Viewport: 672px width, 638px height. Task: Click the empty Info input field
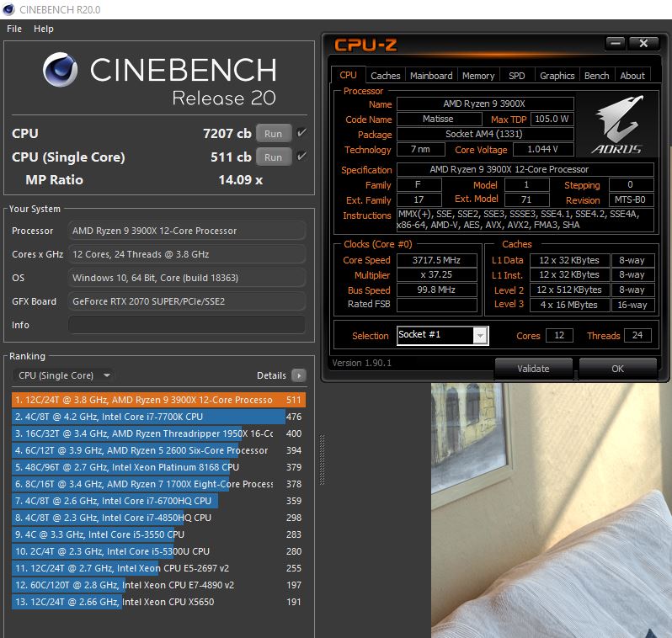tap(186, 325)
